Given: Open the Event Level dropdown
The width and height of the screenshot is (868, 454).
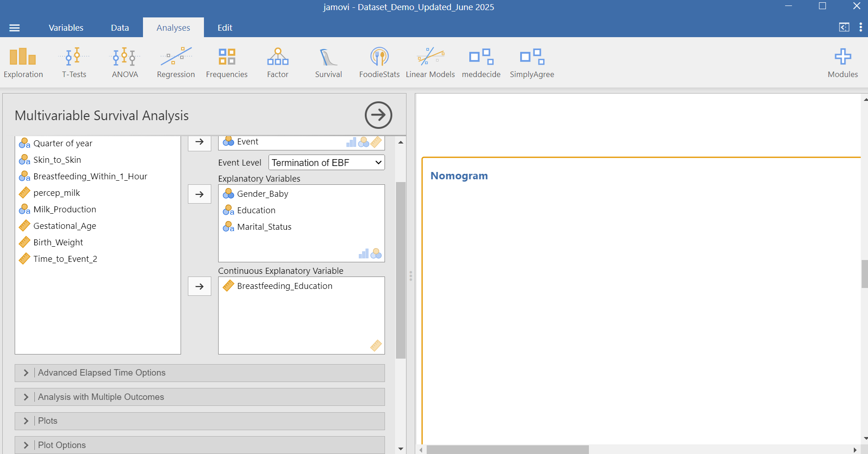Looking at the screenshot, I should (x=327, y=163).
